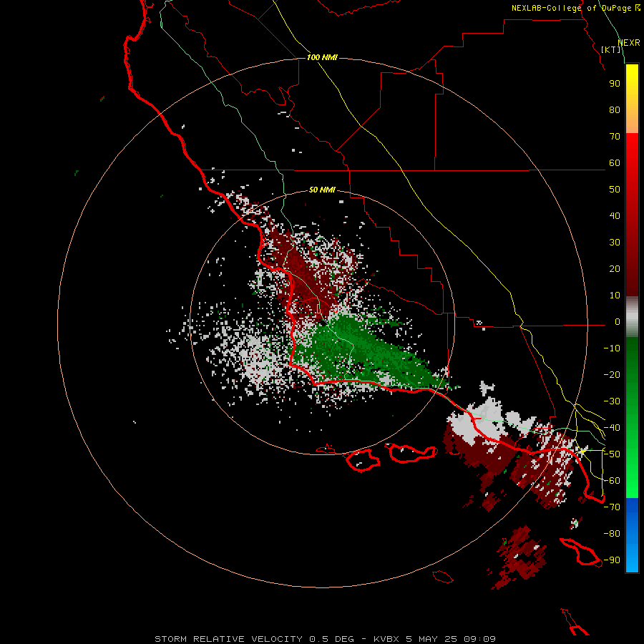Image resolution: width=644 pixels, height=644 pixels.
Task: Click the 0.5 DEG elevation text
Action: coord(331,639)
